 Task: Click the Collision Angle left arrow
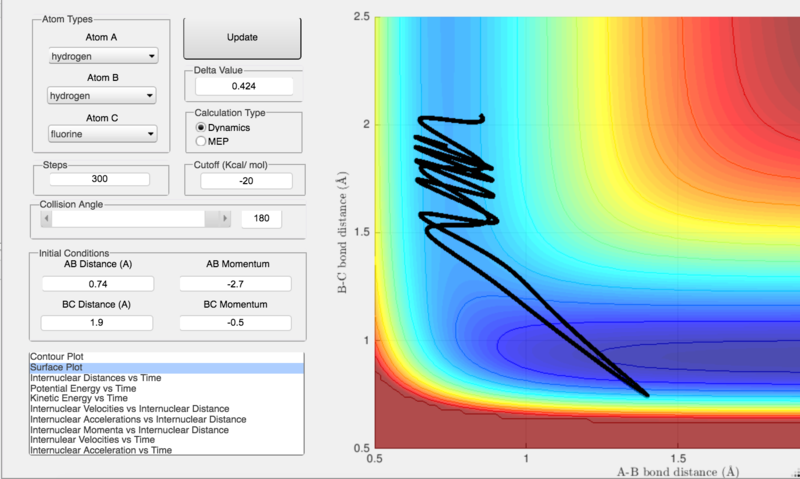tap(46, 219)
